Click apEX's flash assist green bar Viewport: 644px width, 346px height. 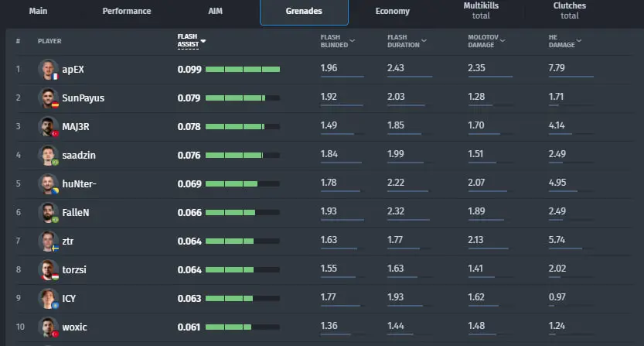click(x=242, y=70)
